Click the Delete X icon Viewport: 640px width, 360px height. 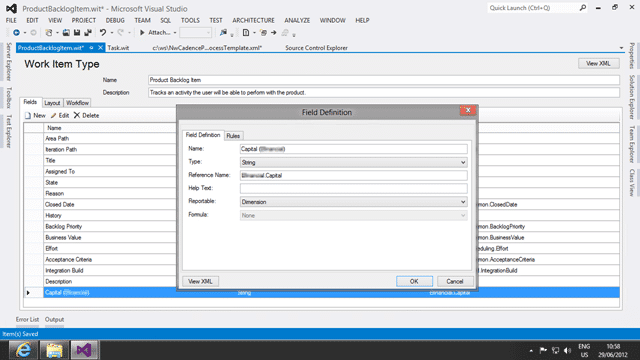pos(77,116)
